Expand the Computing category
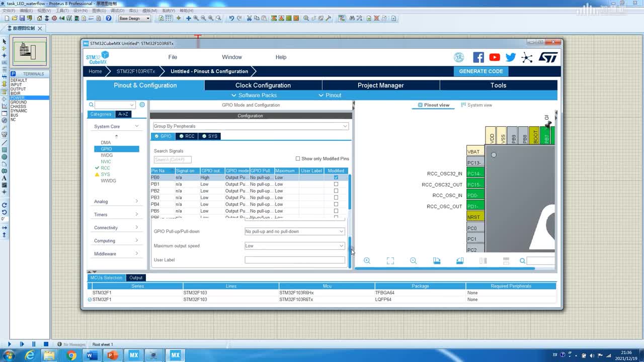The height and width of the screenshot is (362, 644). 137,240
